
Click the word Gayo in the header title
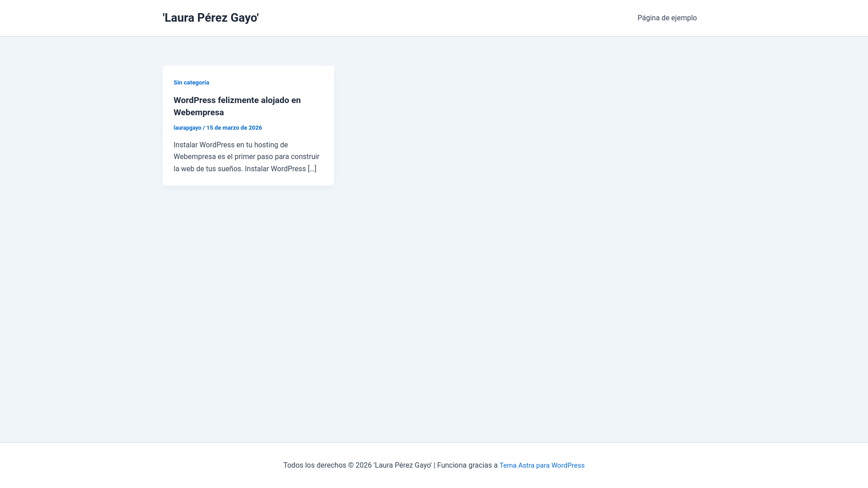pos(244,18)
